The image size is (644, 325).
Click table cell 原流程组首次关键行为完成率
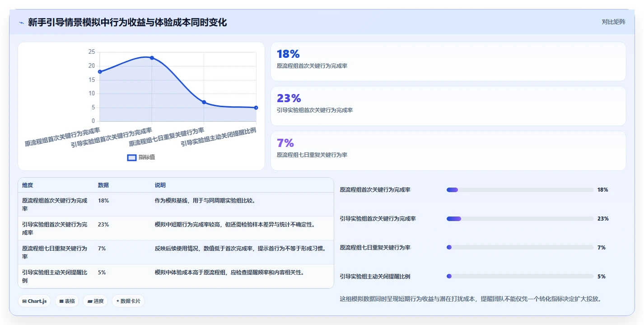coord(55,204)
